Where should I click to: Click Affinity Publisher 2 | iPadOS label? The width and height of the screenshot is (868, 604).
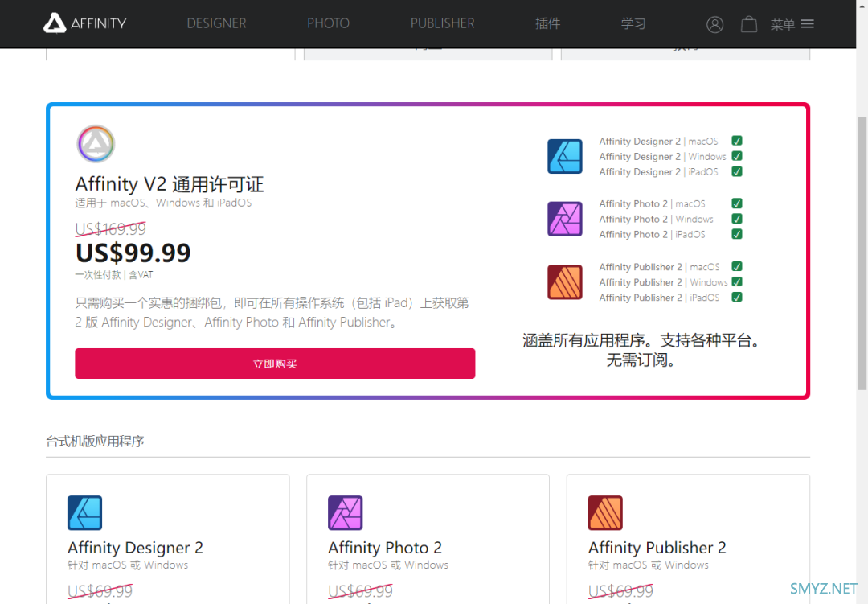(x=659, y=298)
